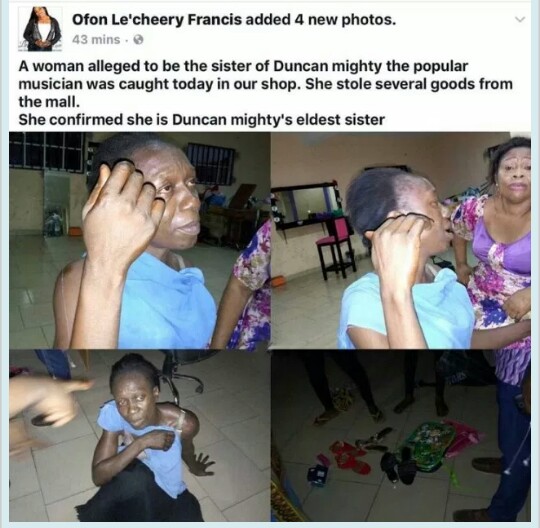
Task: Open bottom-right photo of items on floor
Action: 401,436
